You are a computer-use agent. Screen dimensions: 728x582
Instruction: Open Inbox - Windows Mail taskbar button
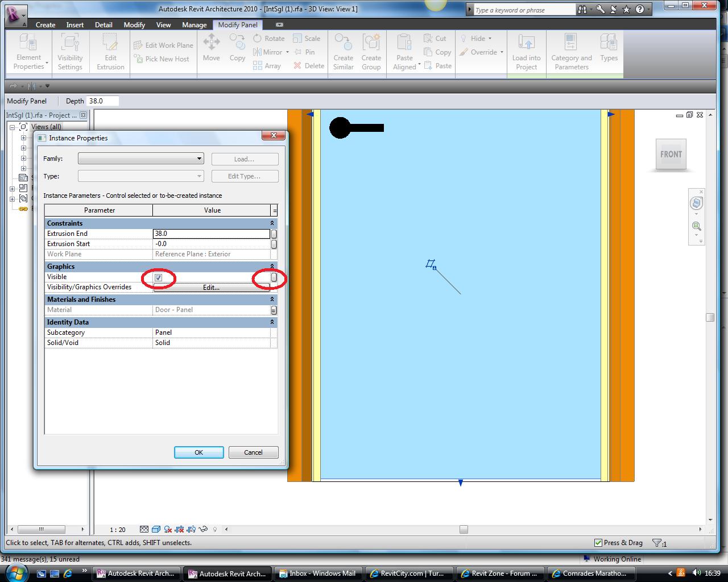[x=317, y=573]
